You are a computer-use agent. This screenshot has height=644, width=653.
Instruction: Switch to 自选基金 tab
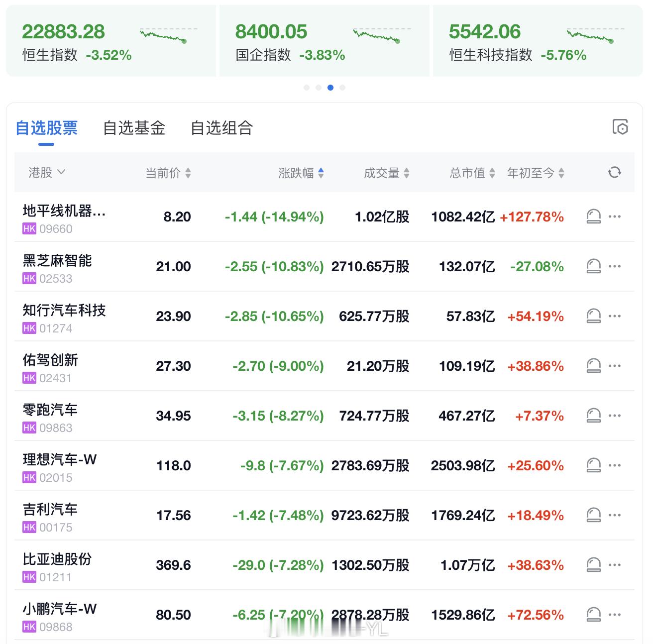(x=134, y=128)
